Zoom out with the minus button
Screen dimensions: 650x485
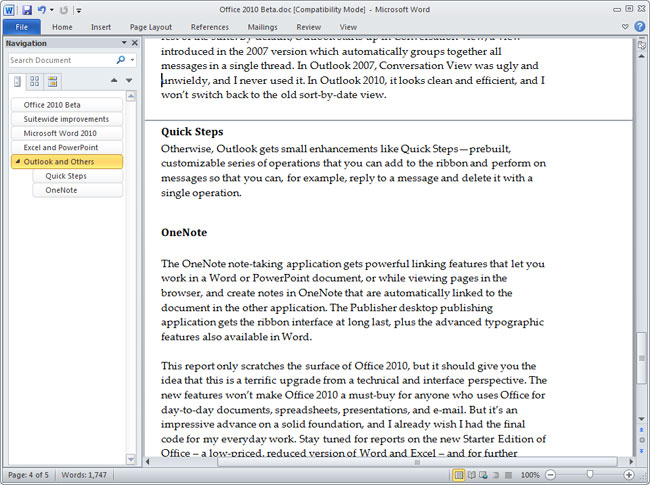click(551, 475)
